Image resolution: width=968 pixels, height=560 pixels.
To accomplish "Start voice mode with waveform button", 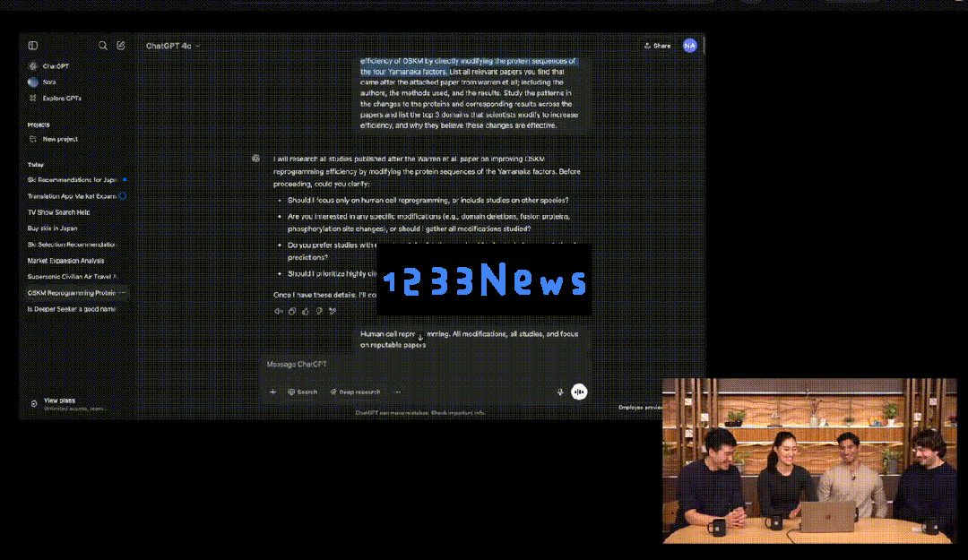I will (x=579, y=392).
